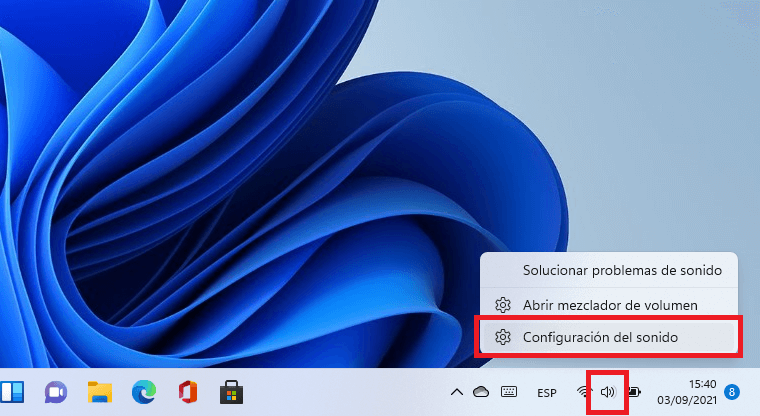
Task: Launch Microsoft Edge browser
Action: 144,392
